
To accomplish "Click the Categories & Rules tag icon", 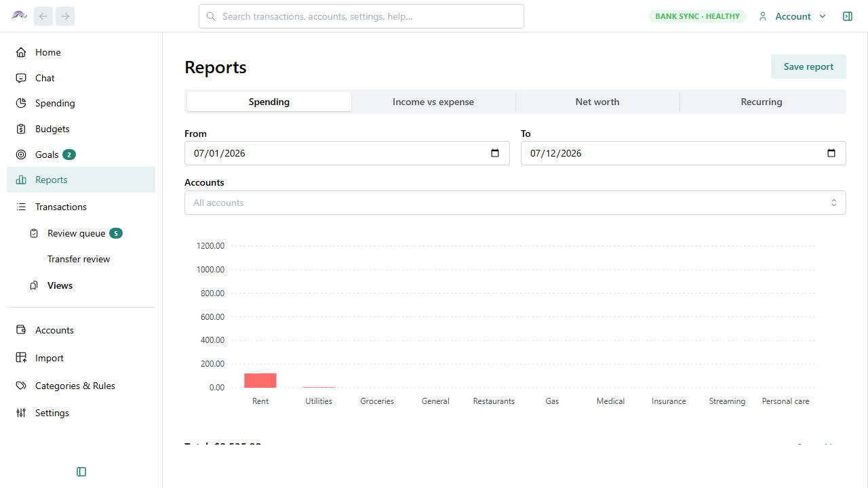I will click(x=21, y=386).
